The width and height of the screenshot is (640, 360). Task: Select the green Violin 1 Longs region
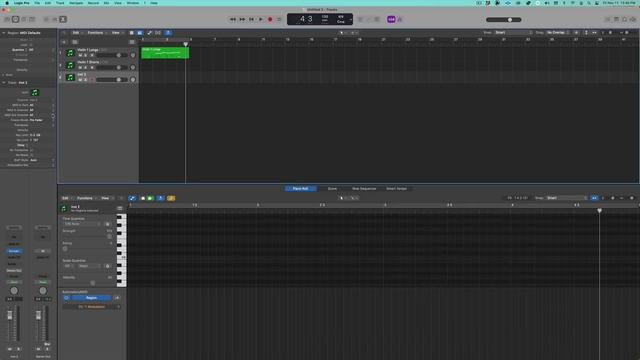165,53
